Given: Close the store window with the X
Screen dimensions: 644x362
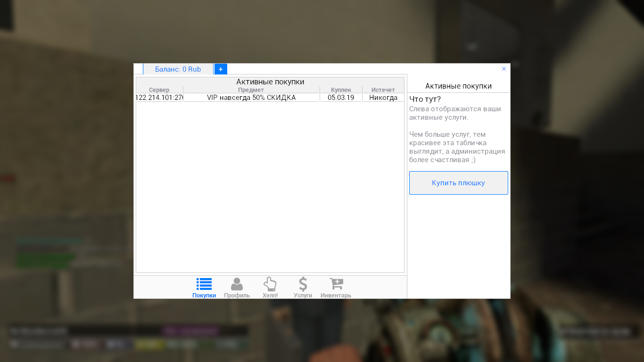Looking at the screenshot, I should [x=504, y=68].
